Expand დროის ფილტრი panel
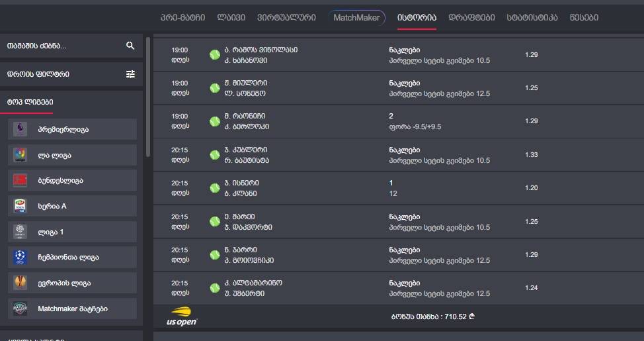 coord(71,74)
